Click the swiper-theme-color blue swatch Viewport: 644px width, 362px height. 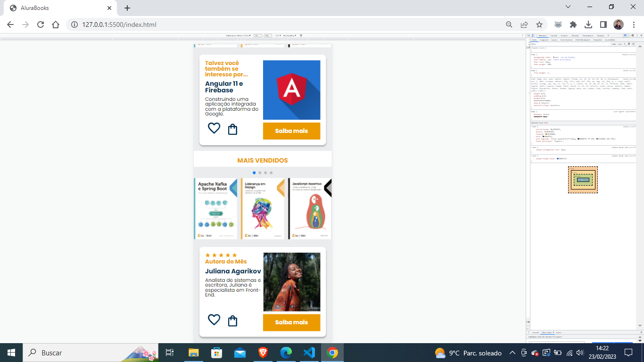[x=558, y=158]
